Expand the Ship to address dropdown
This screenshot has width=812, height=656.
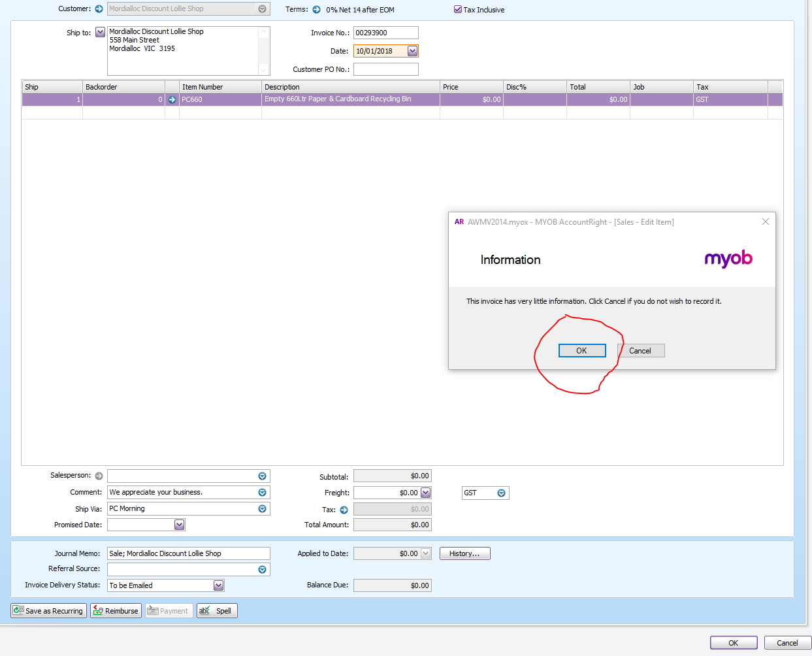pyautogui.click(x=100, y=32)
